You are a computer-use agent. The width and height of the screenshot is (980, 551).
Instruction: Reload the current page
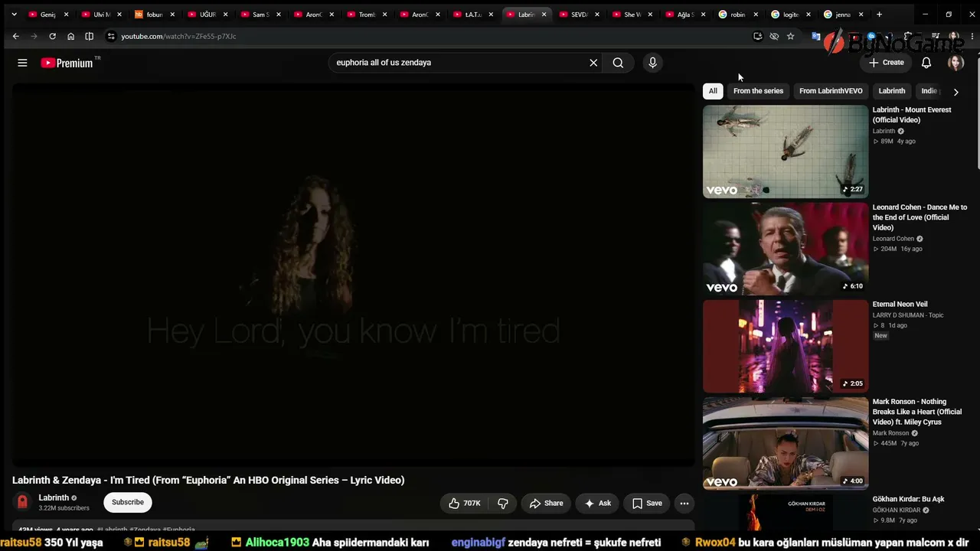tap(52, 36)
